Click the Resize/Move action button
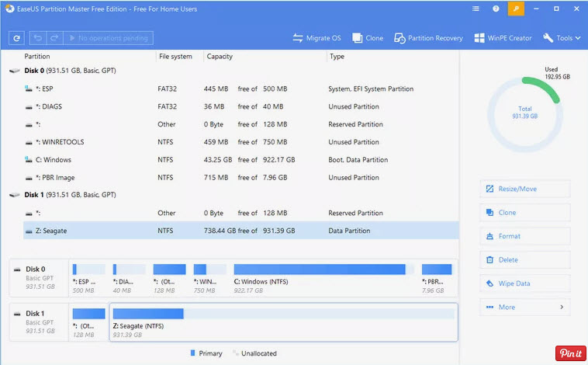The width and height of the screenshot is (588, 365). click(525, 189)
